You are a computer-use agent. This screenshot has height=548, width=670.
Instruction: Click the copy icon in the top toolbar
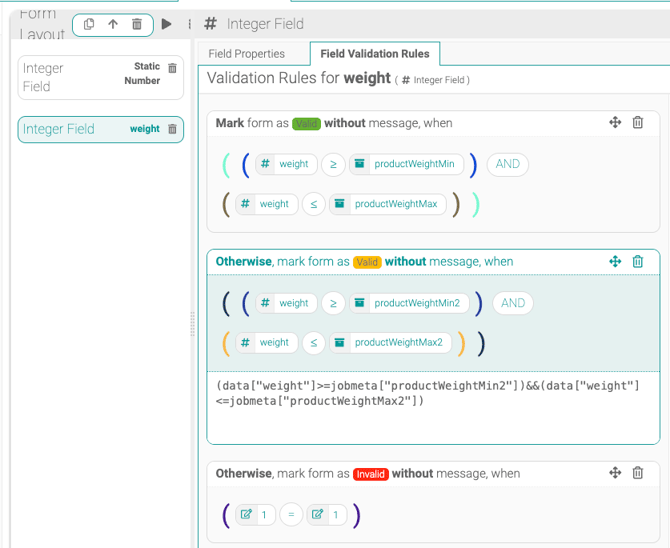(x=89, y=24)
